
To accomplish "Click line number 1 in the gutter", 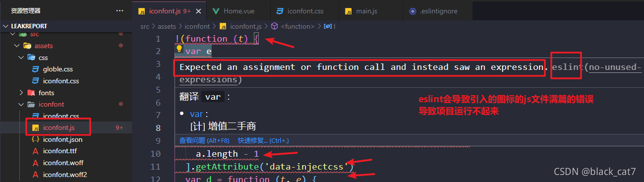I will (x=158, y=39).
